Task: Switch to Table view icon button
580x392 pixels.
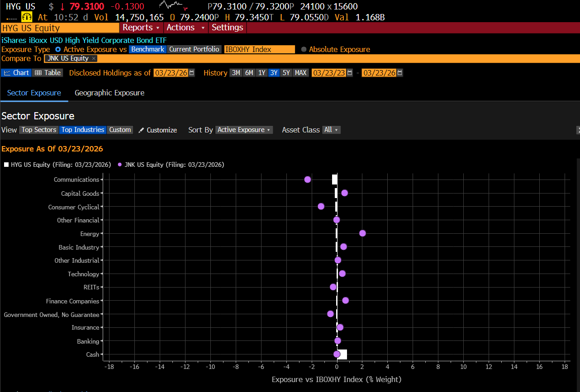Action: pos(48,73)
